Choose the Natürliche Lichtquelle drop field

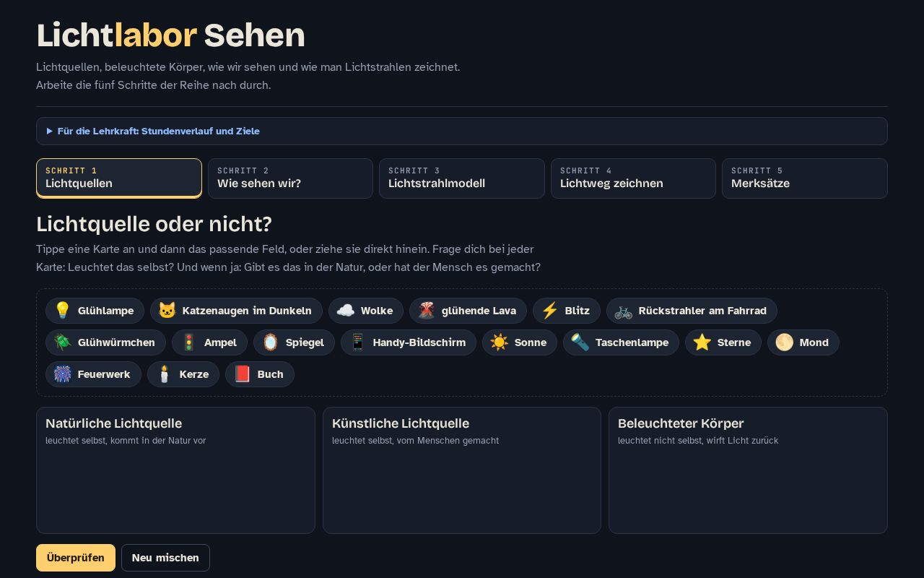[175, 470]
